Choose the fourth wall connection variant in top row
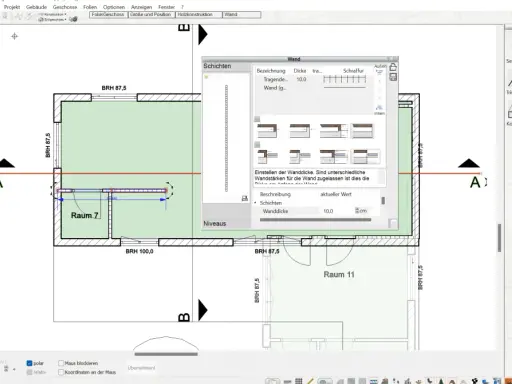Image resolution: width=512 pixels, height=384 pixels. 363,131
